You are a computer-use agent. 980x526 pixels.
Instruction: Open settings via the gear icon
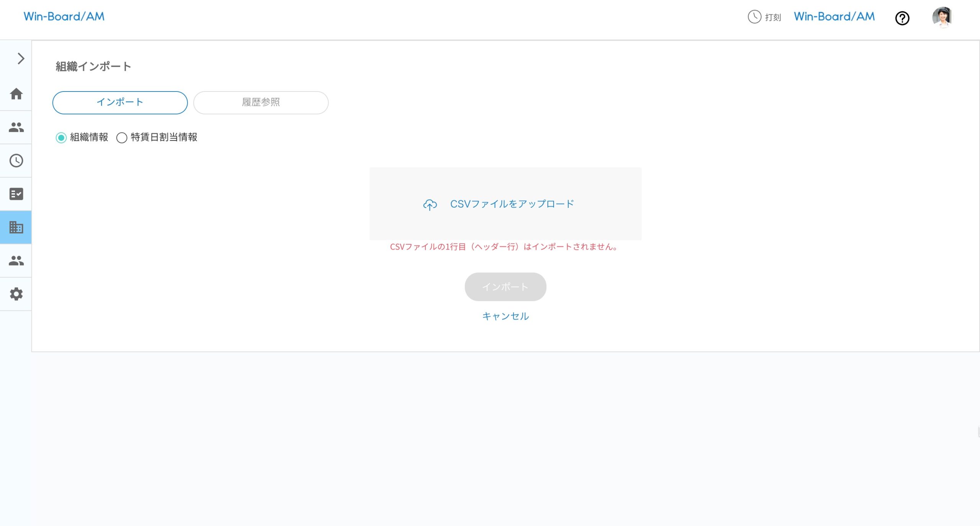[16, 294]
